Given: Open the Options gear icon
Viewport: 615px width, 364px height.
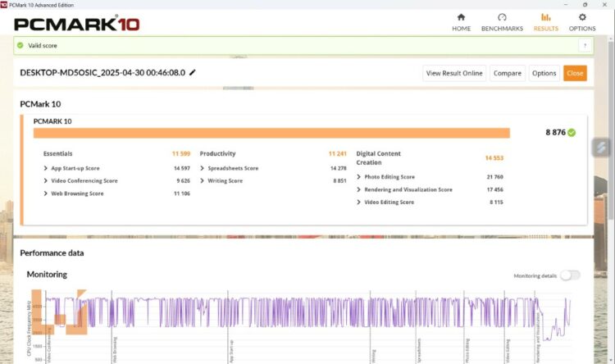Looking at the screenshot, I should tap(582, 17).
